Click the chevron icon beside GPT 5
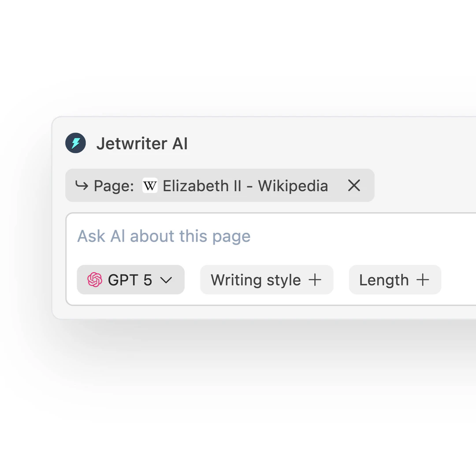The height and width of the screenshot is (476, 476). (166, 279)
